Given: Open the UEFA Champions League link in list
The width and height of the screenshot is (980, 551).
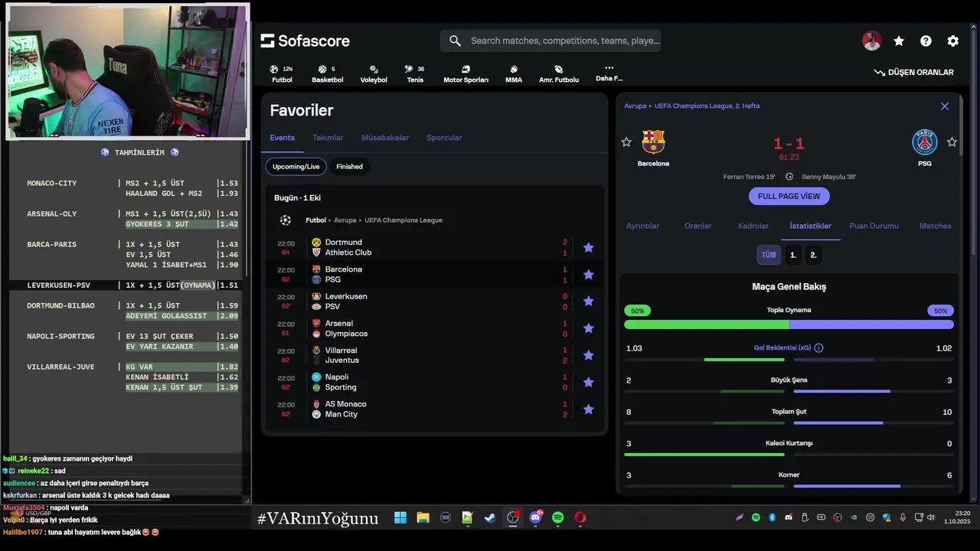Looking at the screenshot, I should click(403, 220).
